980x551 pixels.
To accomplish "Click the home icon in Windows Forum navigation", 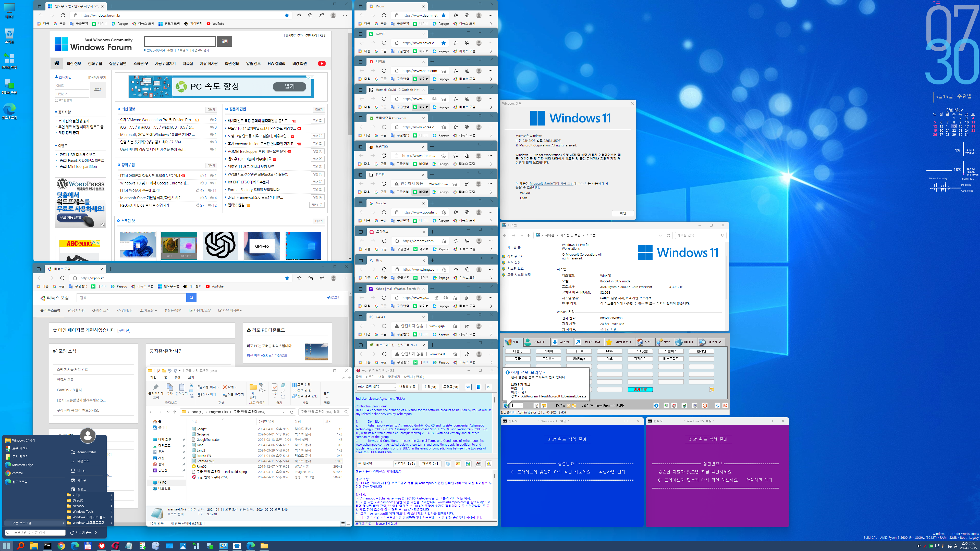I will click(57, 63).
